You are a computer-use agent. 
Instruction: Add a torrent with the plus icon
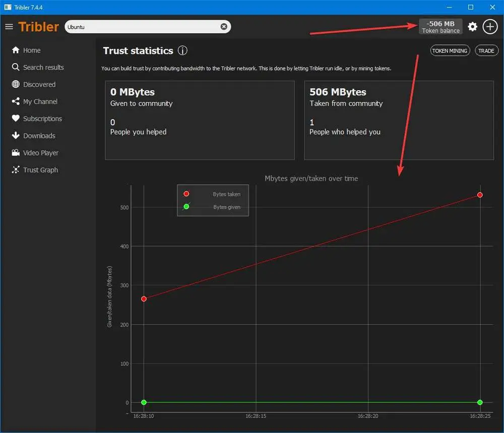[x=490, y=27]
